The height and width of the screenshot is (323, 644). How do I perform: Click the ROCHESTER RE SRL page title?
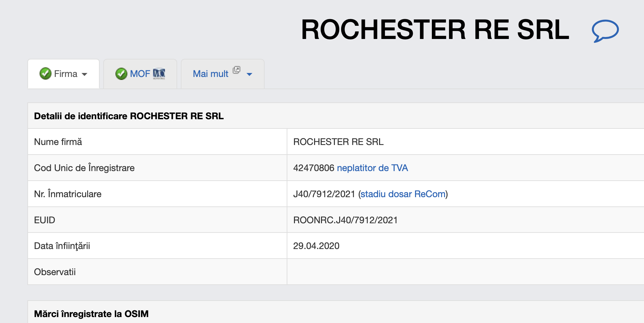tap(435, 30)
